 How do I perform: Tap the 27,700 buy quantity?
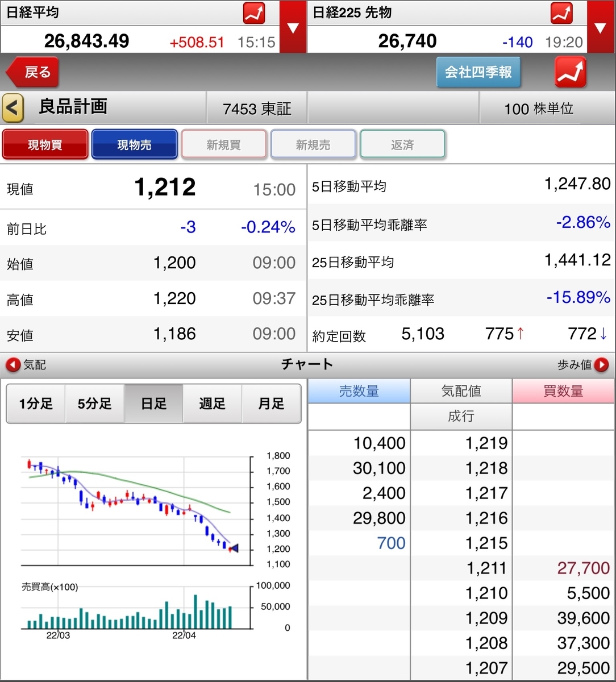coord(584,568)
